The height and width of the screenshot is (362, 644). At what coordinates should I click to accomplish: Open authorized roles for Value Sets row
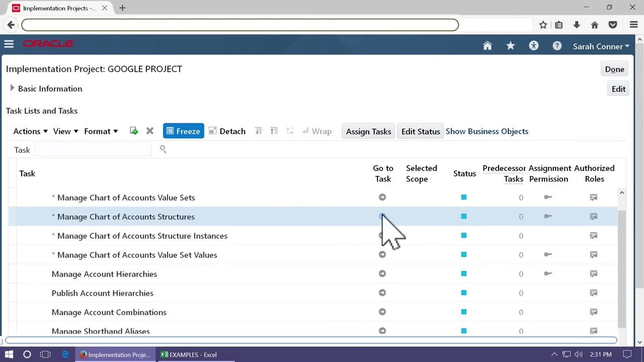[x=594, y=197]
